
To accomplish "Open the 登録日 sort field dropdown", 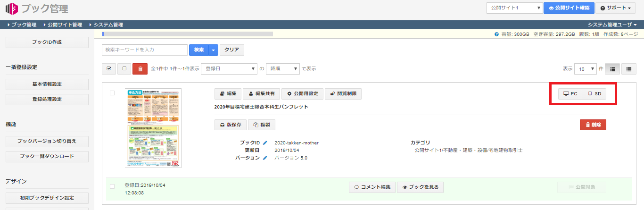I will [229, 68].
